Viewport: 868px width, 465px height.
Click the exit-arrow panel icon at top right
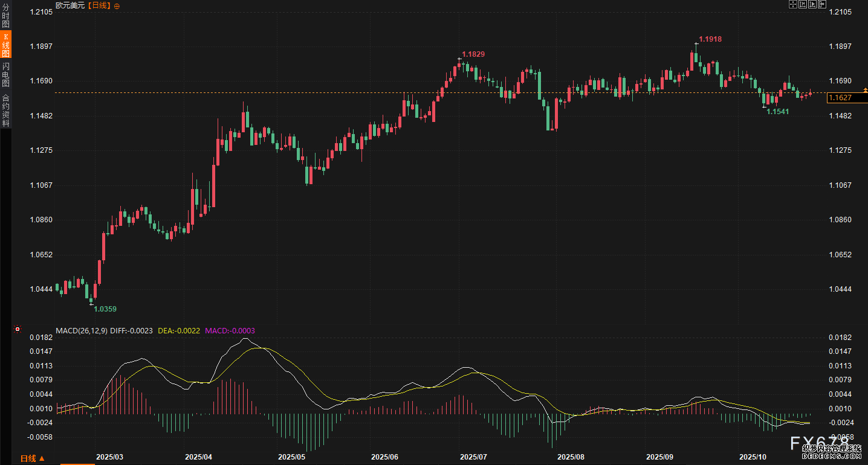pos(821,5)
